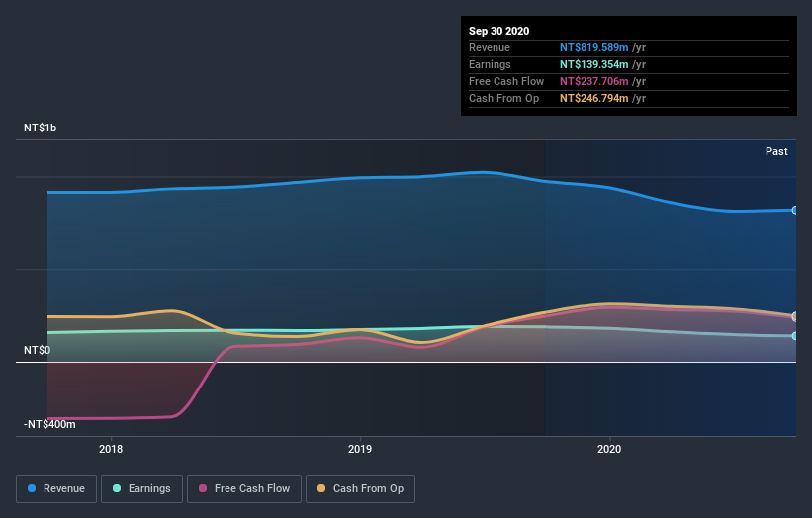Click the -NT$400m y-axis label
Screen dimensions: 812x518
click(x=49, y=424)
